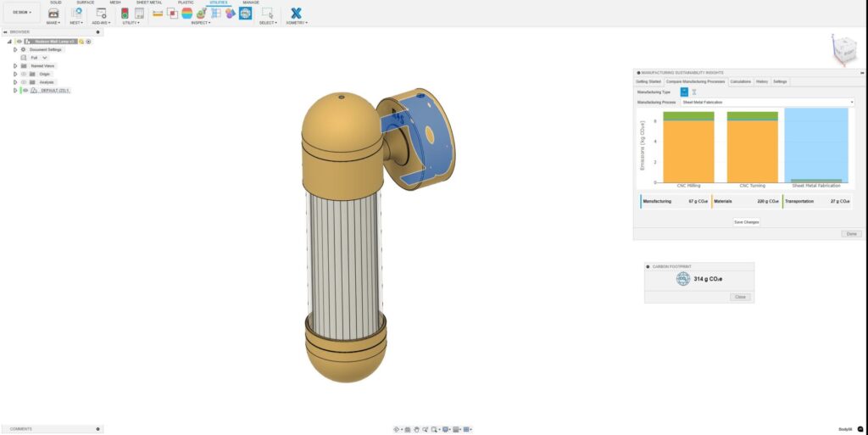Screen dimensions: 868x435
Task: Select the Pan hand tool
Action: pos(416,429)
